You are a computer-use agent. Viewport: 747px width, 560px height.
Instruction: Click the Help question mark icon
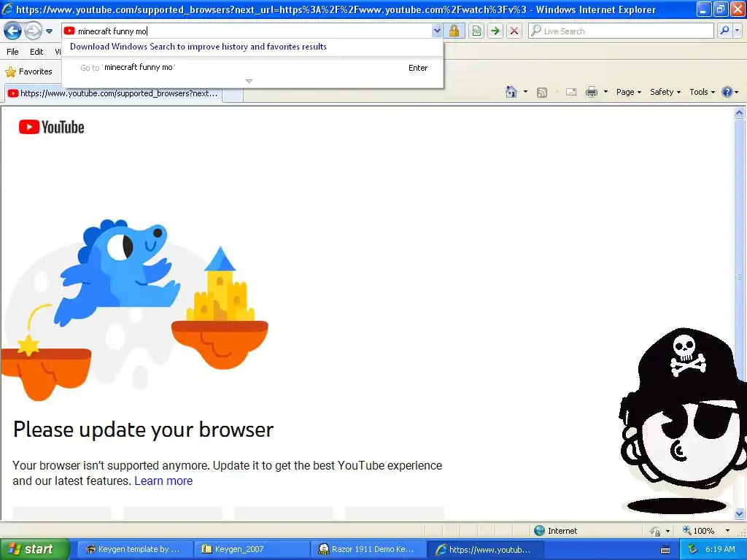tap(727, 92)
